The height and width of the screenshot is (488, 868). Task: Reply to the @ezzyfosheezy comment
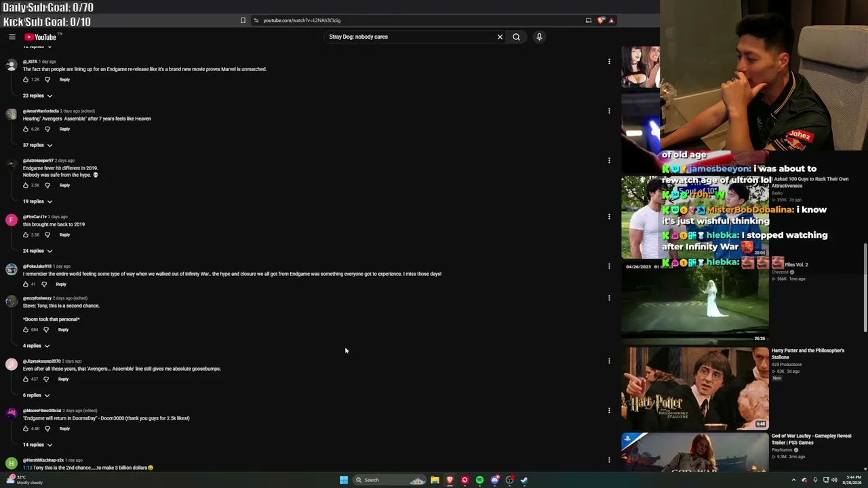(63, 329)
